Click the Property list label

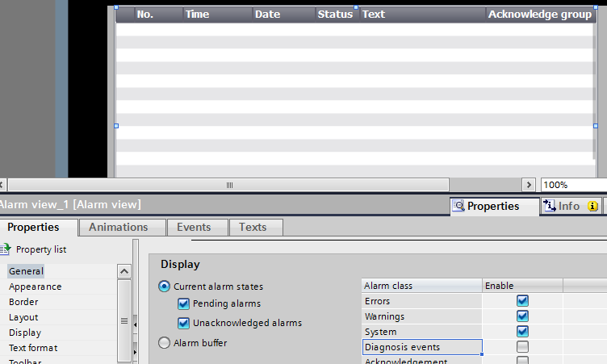point(41,249)
